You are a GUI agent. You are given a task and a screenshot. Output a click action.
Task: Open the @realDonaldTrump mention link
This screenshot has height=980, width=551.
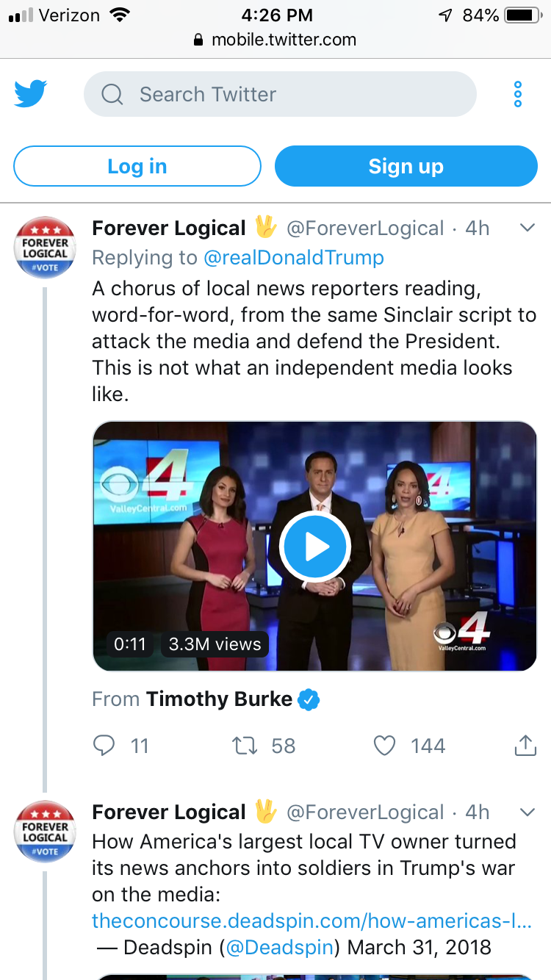[x=293, y=258]
